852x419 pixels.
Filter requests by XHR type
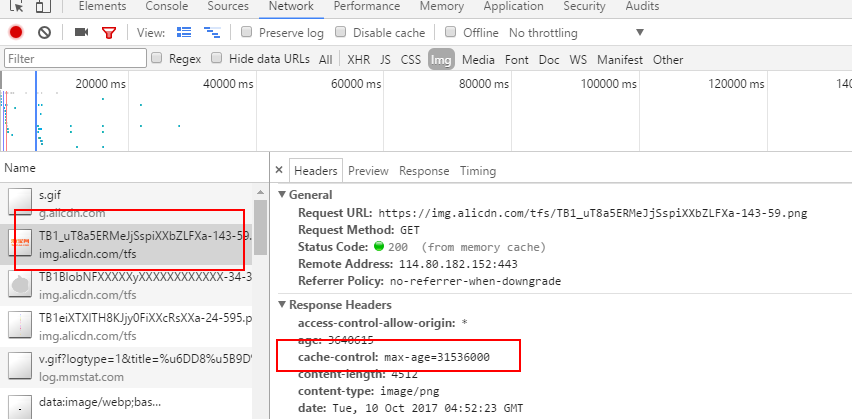[357, 59]
